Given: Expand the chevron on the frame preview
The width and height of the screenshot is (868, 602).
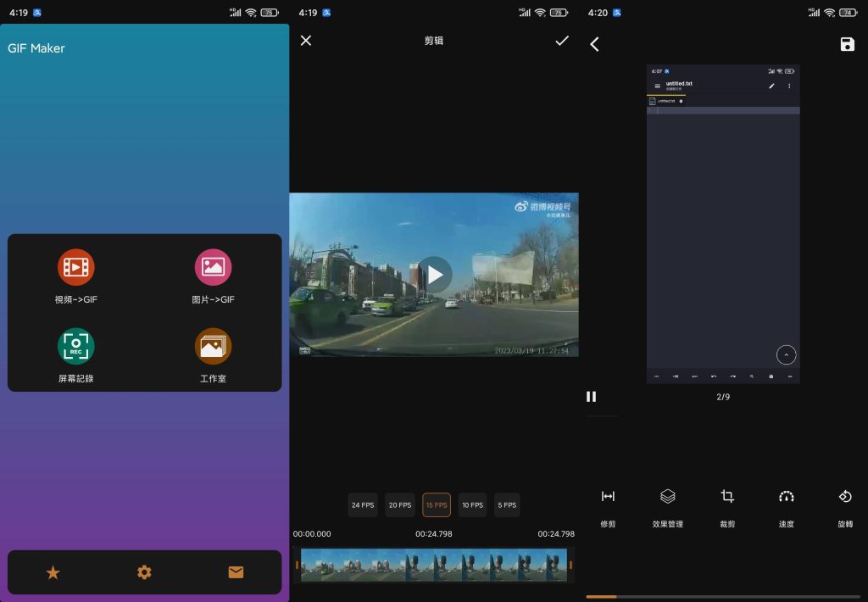Looking at the screenshot, I should point(786,354).
